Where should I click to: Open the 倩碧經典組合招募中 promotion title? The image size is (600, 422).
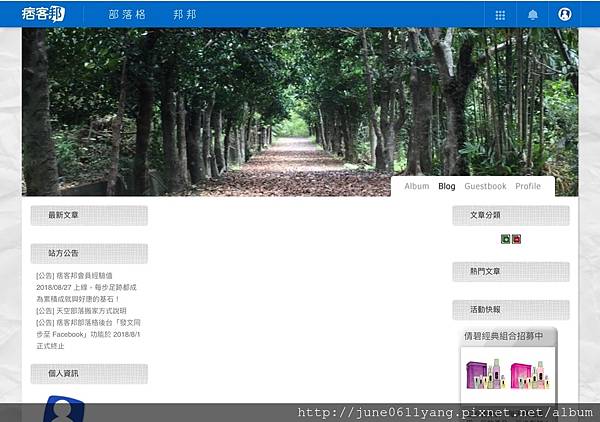tap(503, 336)
